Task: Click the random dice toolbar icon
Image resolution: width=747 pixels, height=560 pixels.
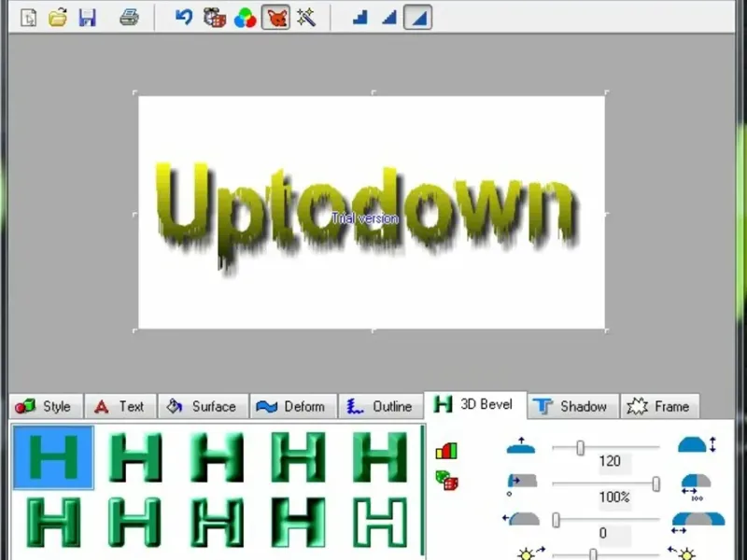Action: click(214, 18)
